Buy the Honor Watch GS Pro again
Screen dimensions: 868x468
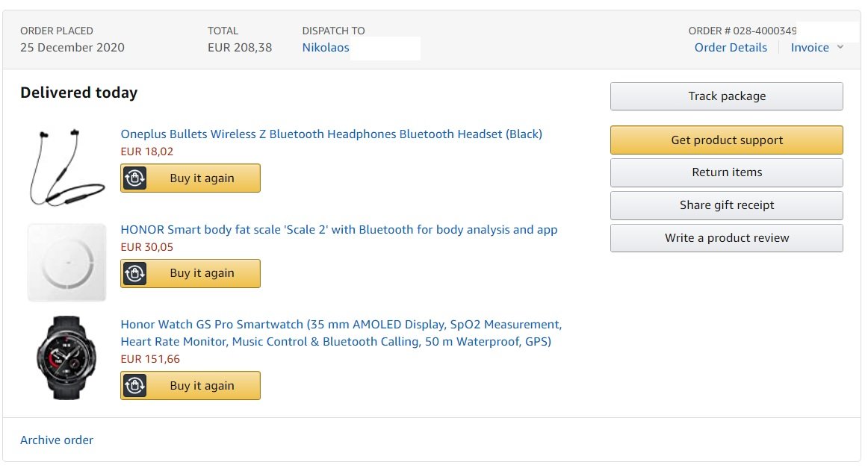pyautogui.click(x=190, y=386)
